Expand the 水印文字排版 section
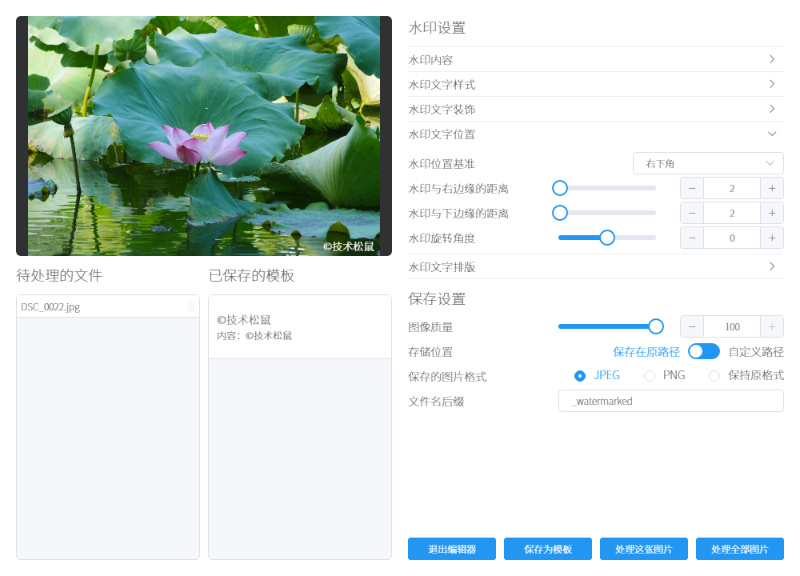This screenshot has height=576, width=800. [x=595, y=266]
